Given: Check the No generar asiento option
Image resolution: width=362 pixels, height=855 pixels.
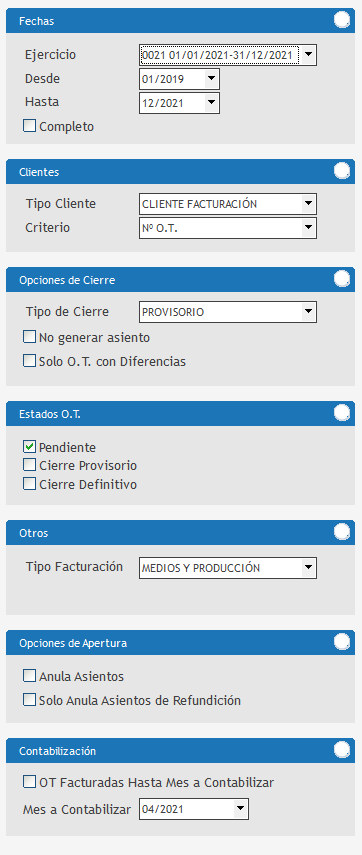Looking at the screenshot, I should [x=29, y=338].
